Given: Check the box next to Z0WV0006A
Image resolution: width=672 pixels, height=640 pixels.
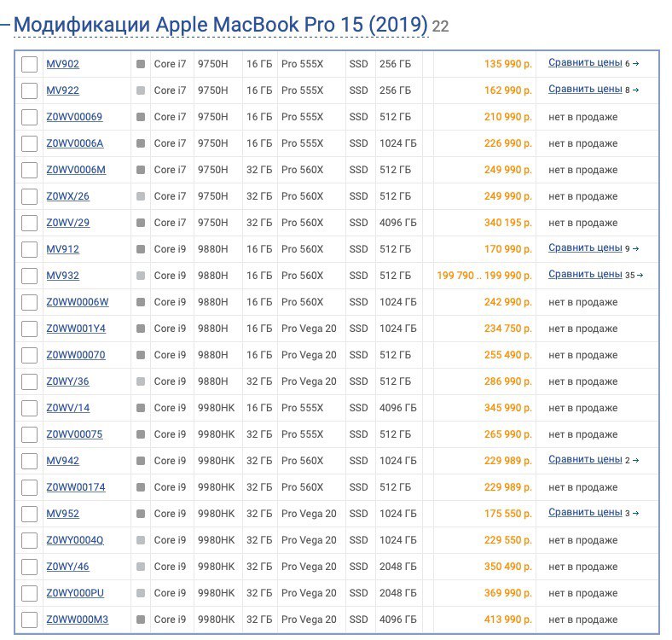Looking at the screenshot, I should click(x=29, y=143).
